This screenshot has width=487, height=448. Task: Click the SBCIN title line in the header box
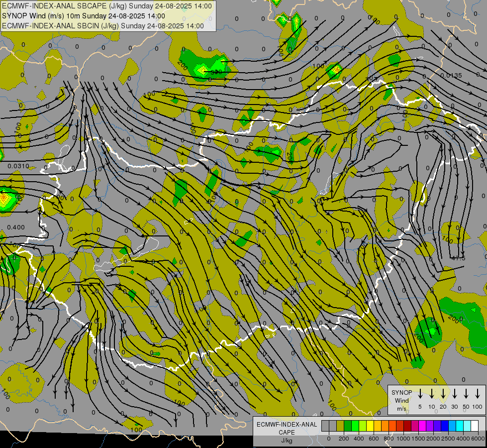(x=103, y=26)
